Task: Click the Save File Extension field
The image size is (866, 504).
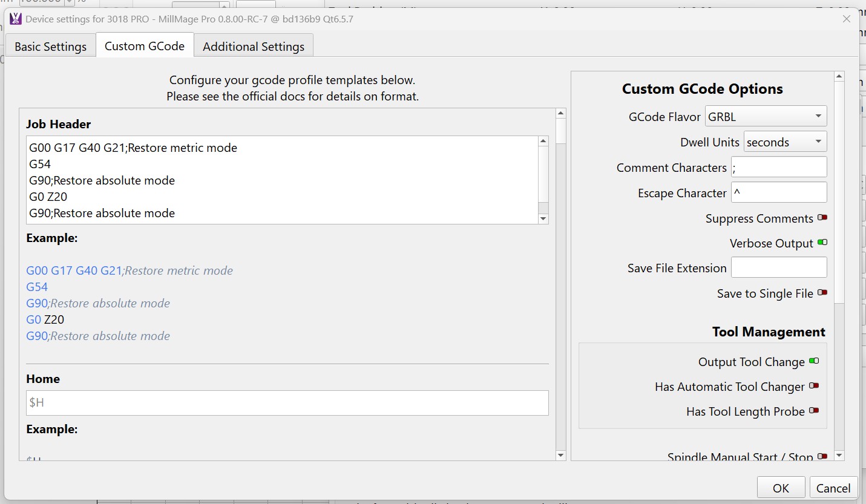Action: click(778, 267)
